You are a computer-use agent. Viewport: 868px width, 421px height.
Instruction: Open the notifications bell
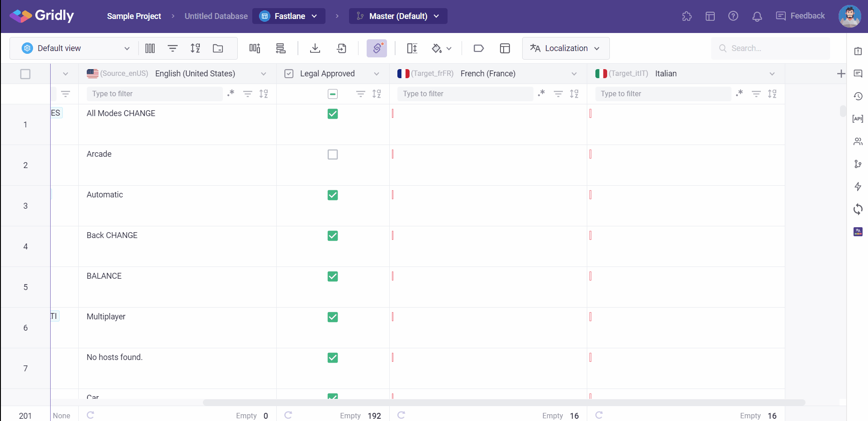coord(757,16)
